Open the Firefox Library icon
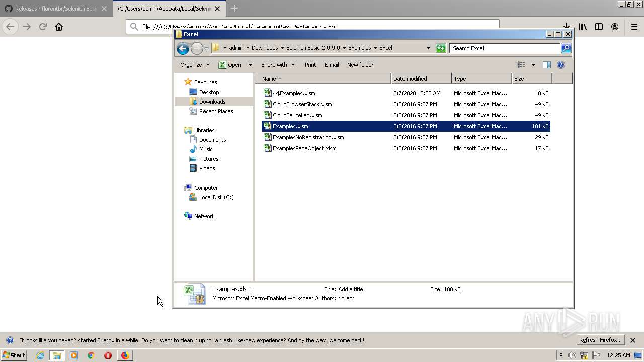644x362 pixels. click(583, 27)
